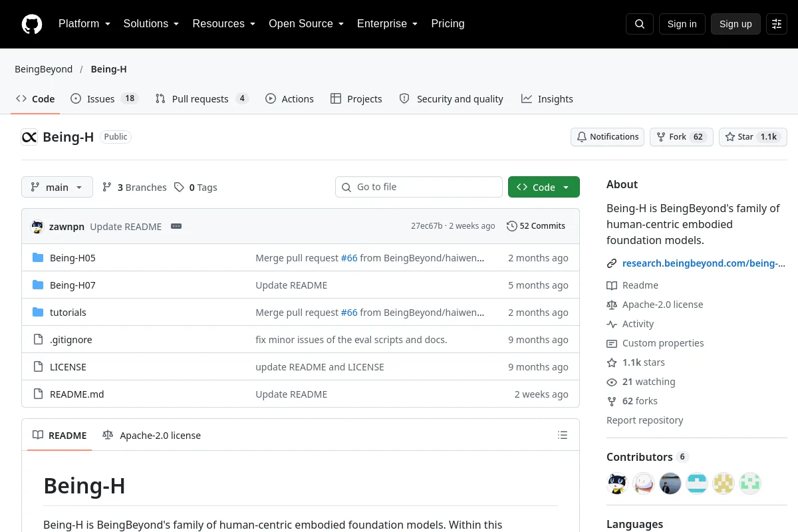Open Contributors heading link
This screenshot has width=798, height=532.
(647, 457)
